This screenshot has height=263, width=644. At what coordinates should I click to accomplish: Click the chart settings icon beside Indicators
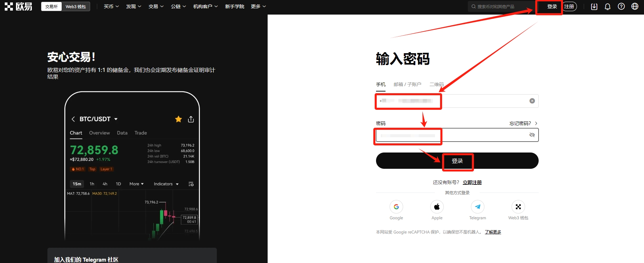[x=191, y=184]
